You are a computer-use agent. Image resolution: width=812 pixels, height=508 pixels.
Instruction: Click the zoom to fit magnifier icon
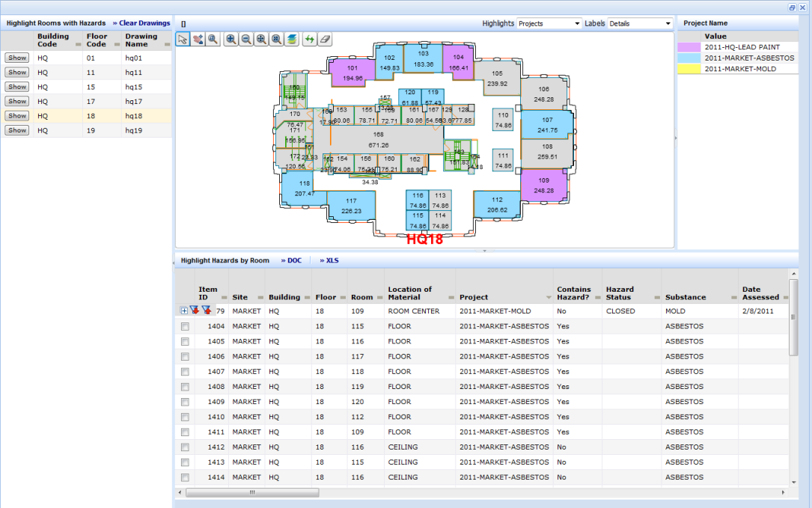tap(277, 40)
